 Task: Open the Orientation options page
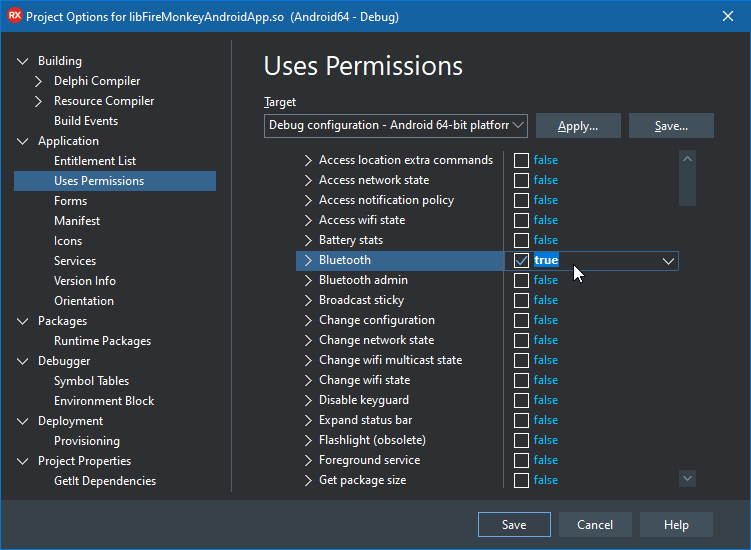pyautogui.click(x=84, y=301)
